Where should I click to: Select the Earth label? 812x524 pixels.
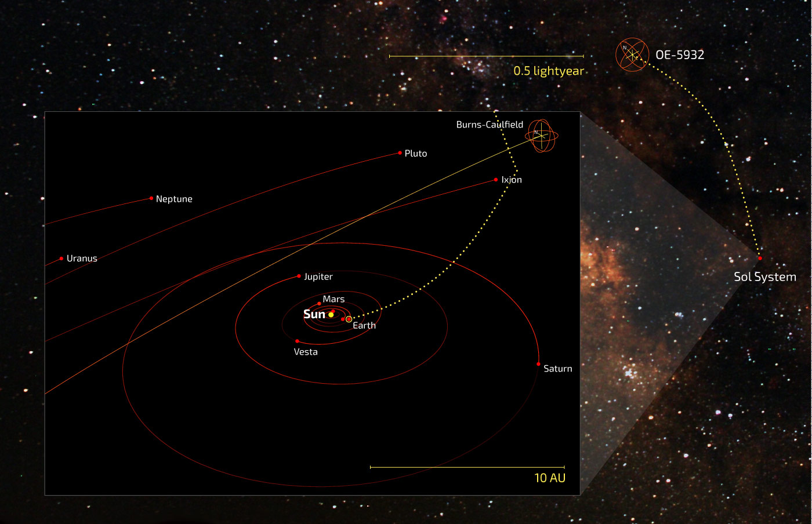click(364, 326)
